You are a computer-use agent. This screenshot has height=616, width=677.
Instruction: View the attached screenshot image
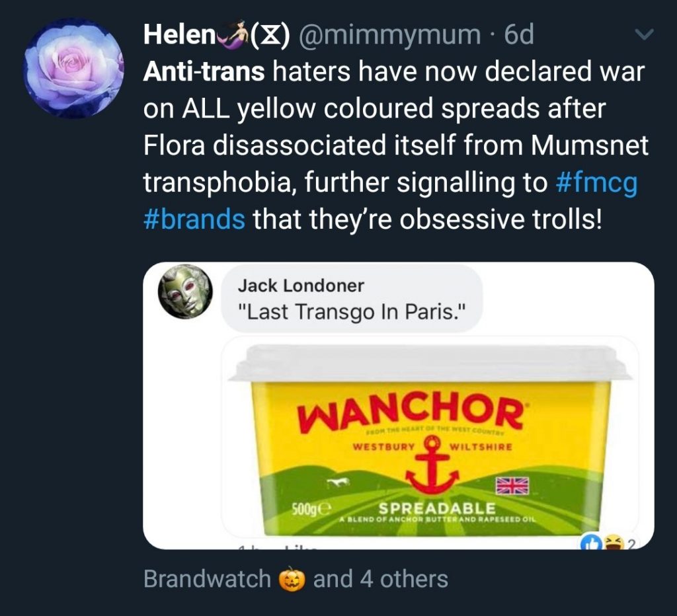tap(399, 406)
